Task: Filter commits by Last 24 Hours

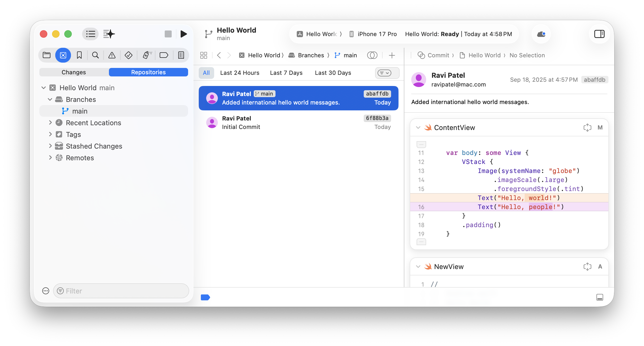Action: tap(240, 73)
